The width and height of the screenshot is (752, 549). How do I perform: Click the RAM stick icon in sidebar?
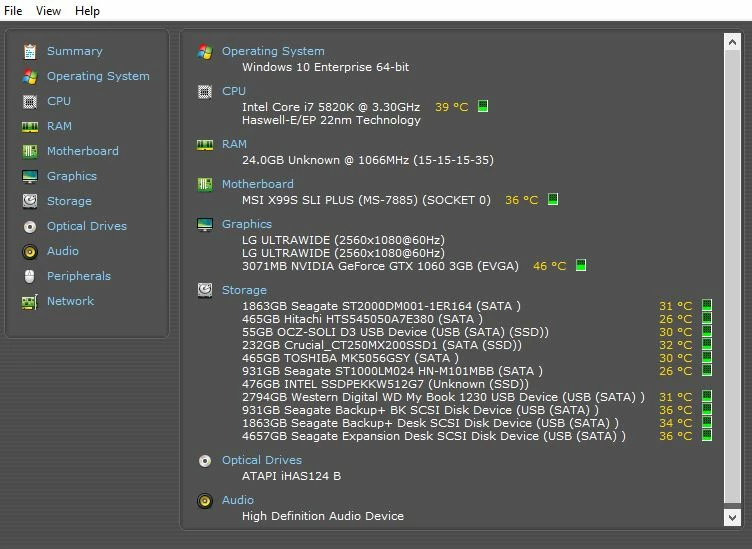pyautogui.click(x=30, y=127)
